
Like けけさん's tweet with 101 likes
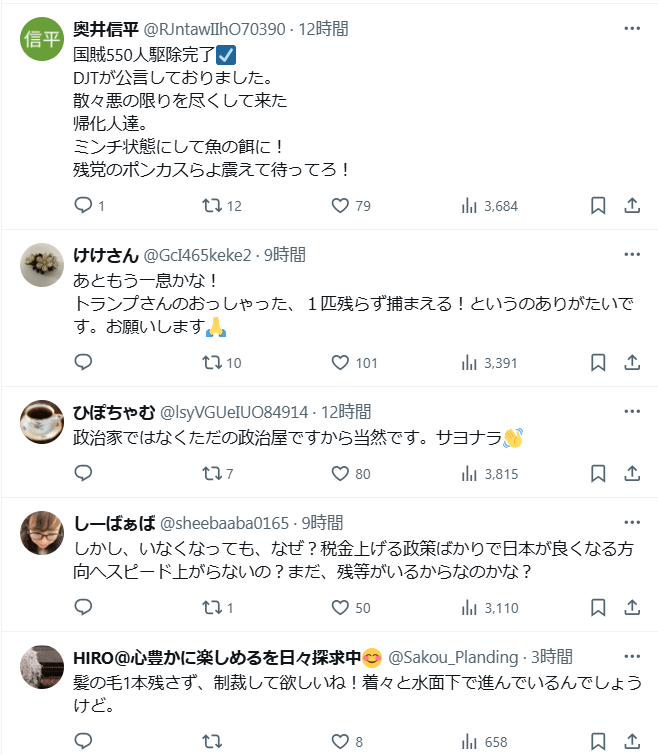tap(340, 362)
